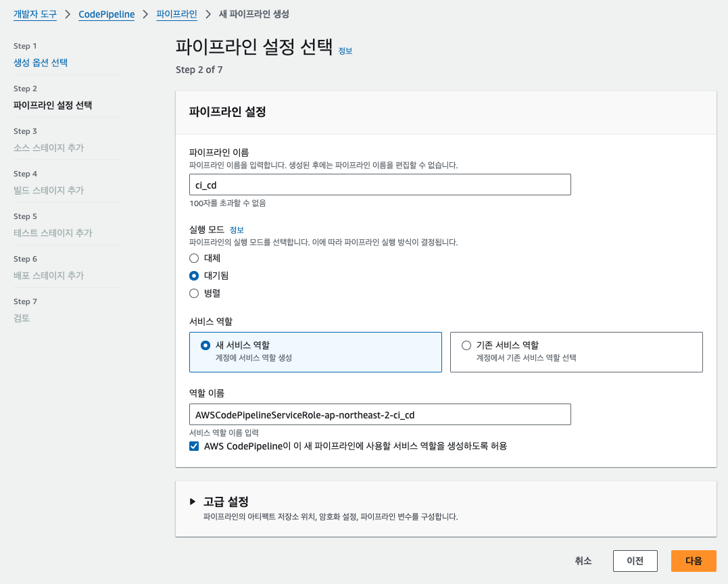The width and height of the screenshot is (728, 584).
Task: Click the 파이프라인 이름 input field
Action: pyautogui.click(x=380, y=185)
